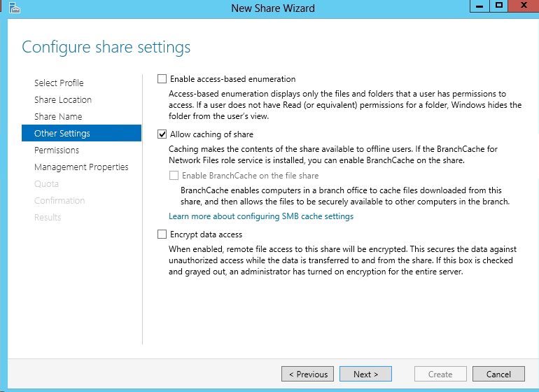
Task: Click the Previous button
Action: coord(308,374)
